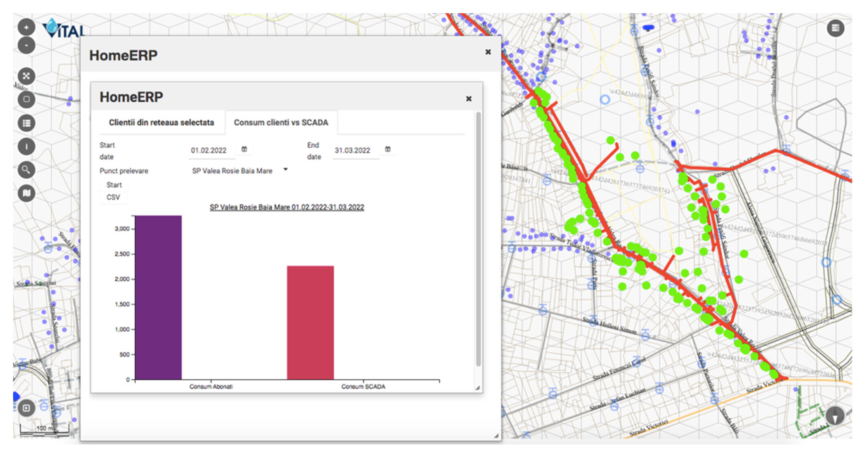Click the CSV export button
The width and height of the screenshot is (868, 454).
tap(113, 197)
